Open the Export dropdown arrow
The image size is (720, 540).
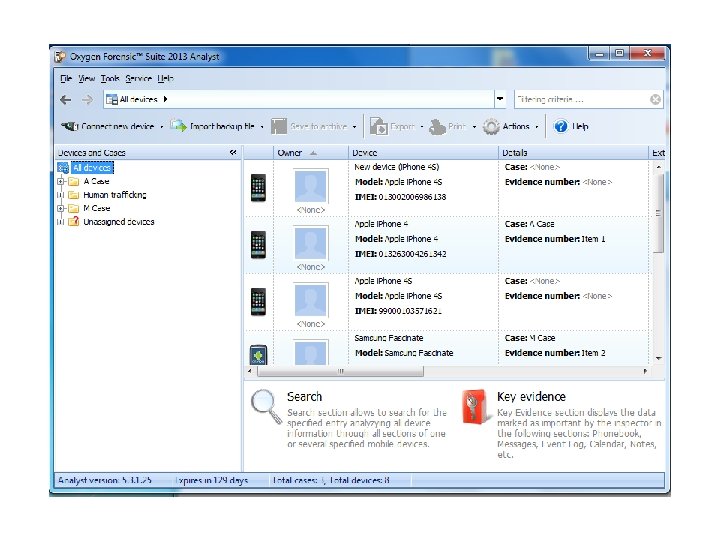(422, 127)
